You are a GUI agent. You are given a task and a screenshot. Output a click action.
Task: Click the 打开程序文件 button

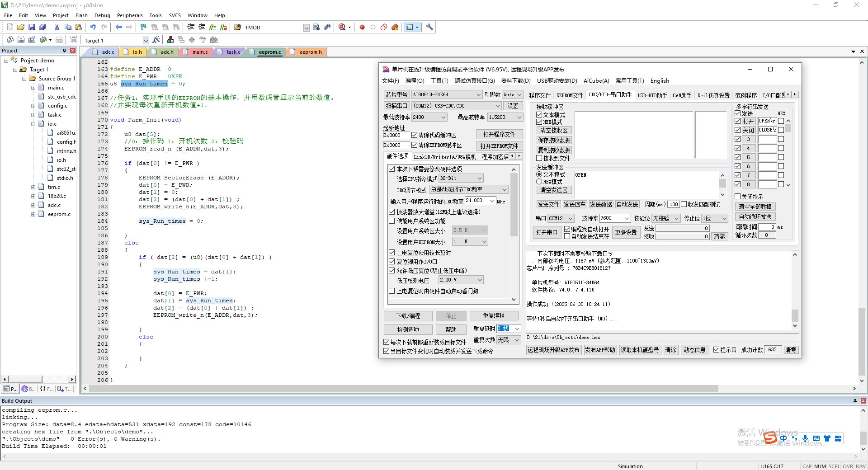point(499,134)
